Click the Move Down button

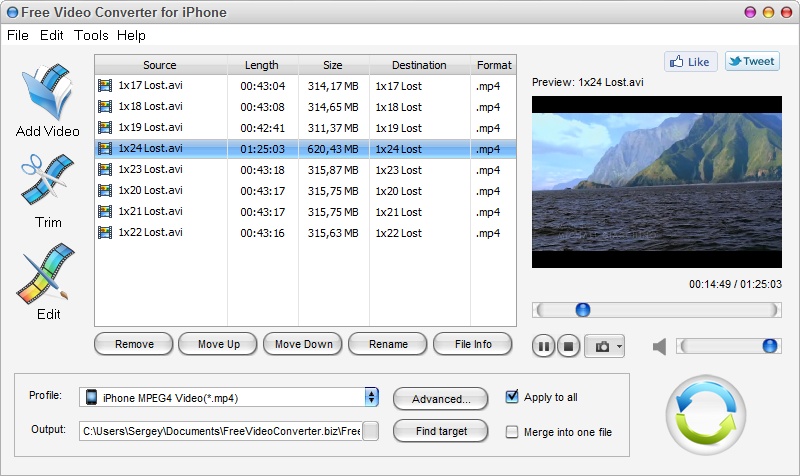coord(303,344)
